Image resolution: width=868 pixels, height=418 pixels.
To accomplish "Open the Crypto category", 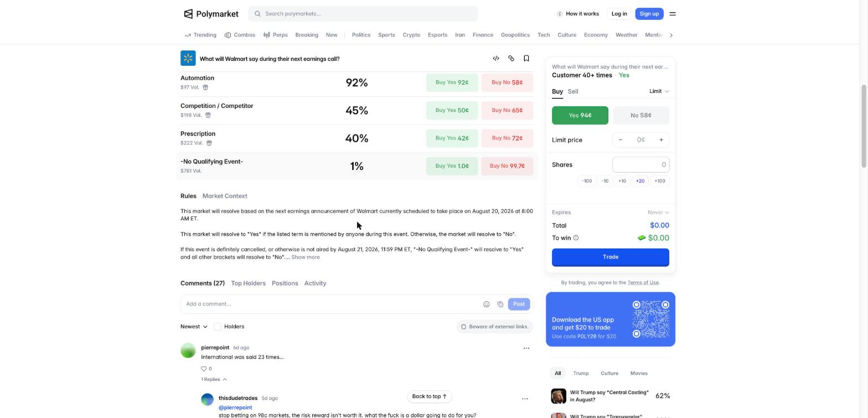I will 411,35.
